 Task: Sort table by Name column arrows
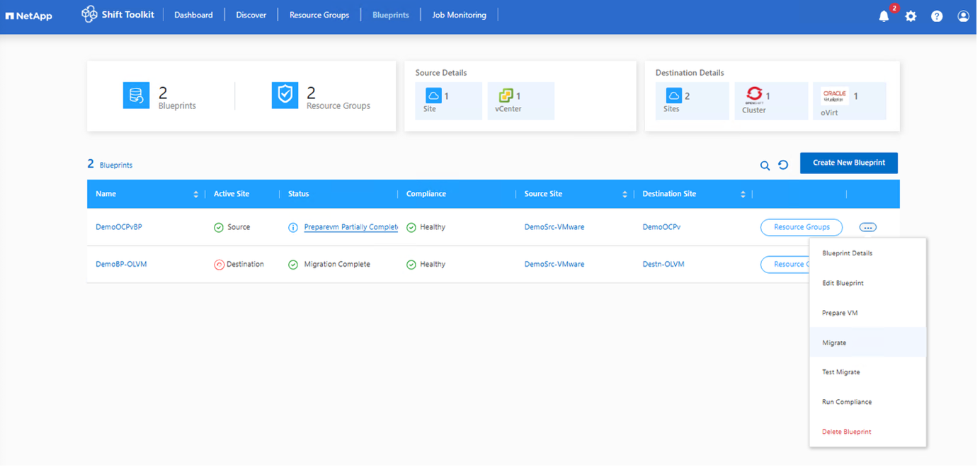pyautogui.click(x=196, y=194)
